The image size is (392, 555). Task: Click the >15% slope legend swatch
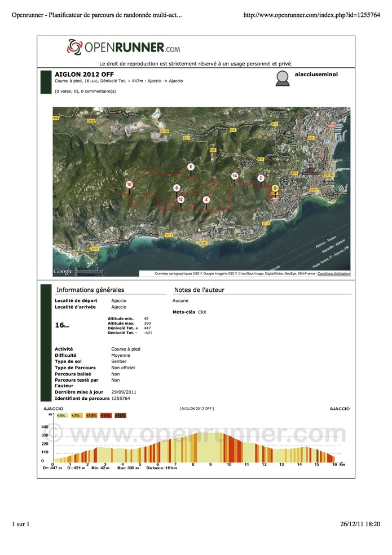pos(120,416)
